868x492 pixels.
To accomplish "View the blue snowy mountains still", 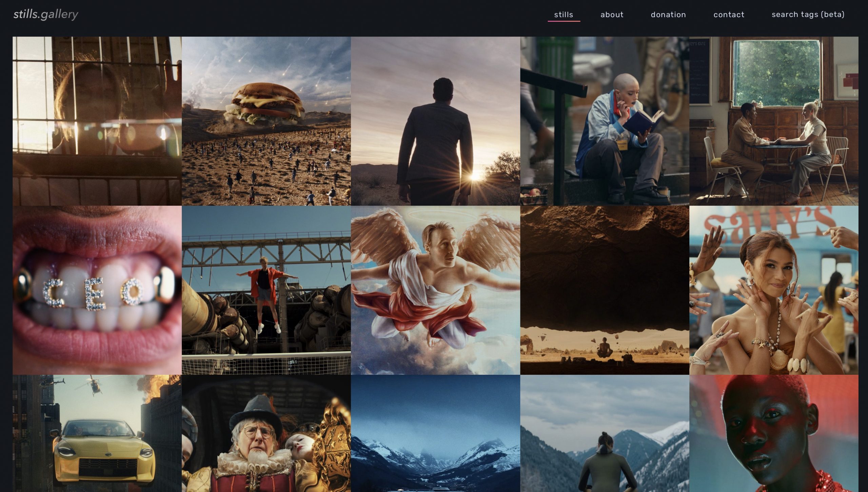I will 435,434.
